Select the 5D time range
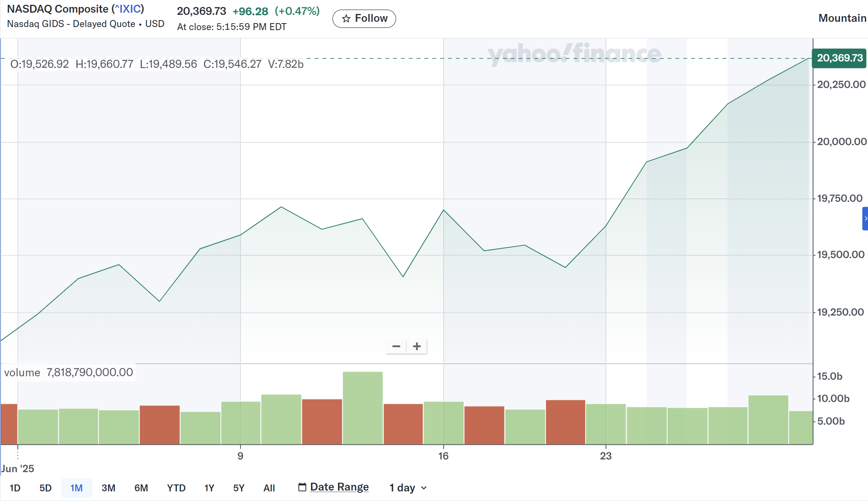The height and width of the screenshot is (501, 868). click(x=45, y=488)
